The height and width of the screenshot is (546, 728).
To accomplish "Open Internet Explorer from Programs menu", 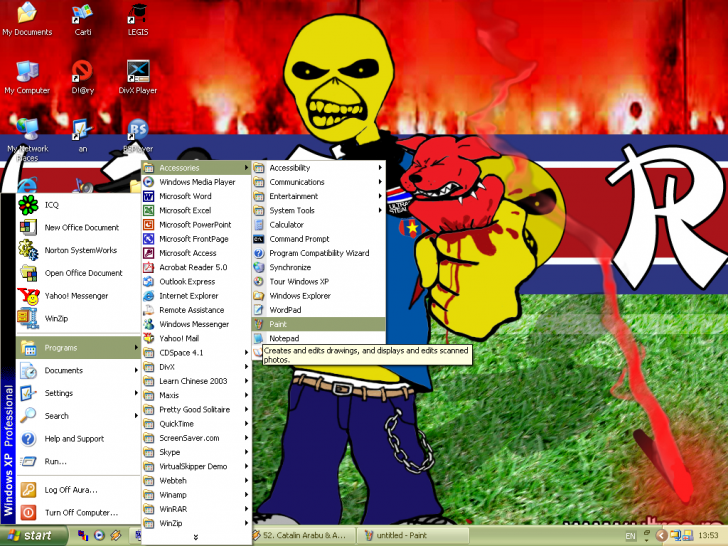I will click(x=196, y=296).
